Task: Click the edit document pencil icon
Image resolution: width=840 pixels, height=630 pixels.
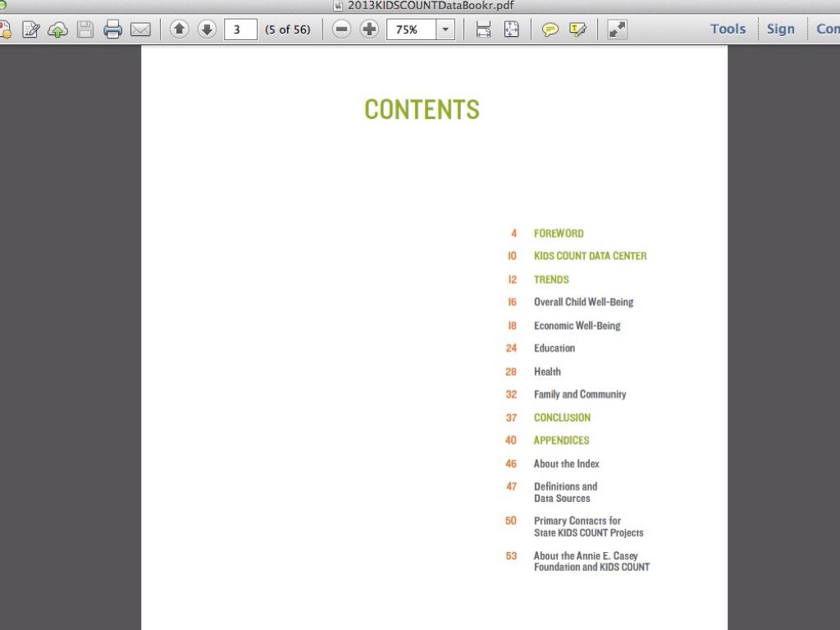Action: [x=31, y=30]
